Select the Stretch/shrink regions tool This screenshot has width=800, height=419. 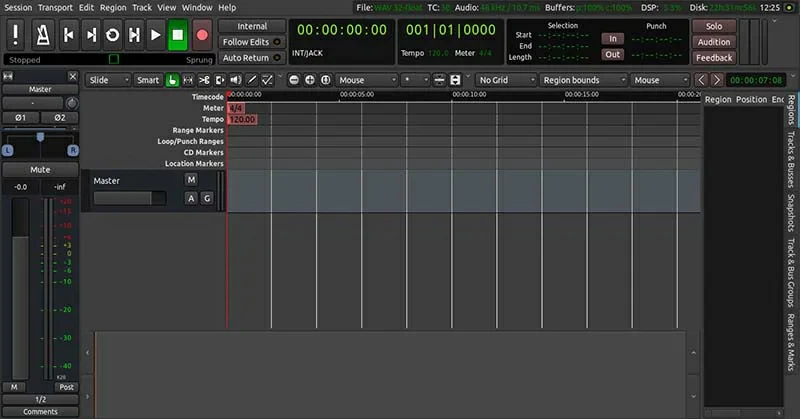pos(220,80)
